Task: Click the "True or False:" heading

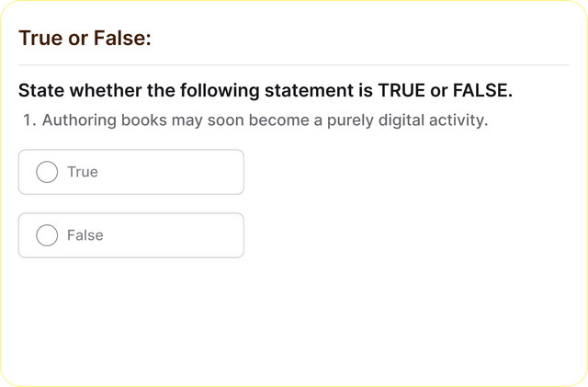Action: coord(85,38)
